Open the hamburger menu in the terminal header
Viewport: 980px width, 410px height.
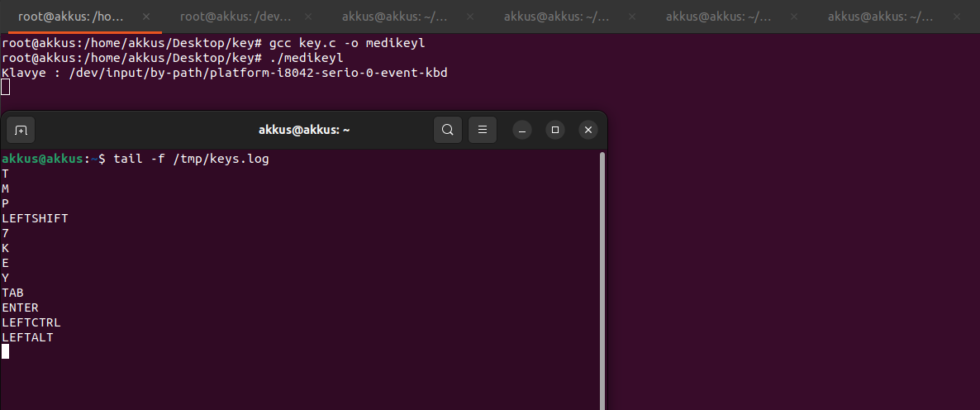click(483, 130)
